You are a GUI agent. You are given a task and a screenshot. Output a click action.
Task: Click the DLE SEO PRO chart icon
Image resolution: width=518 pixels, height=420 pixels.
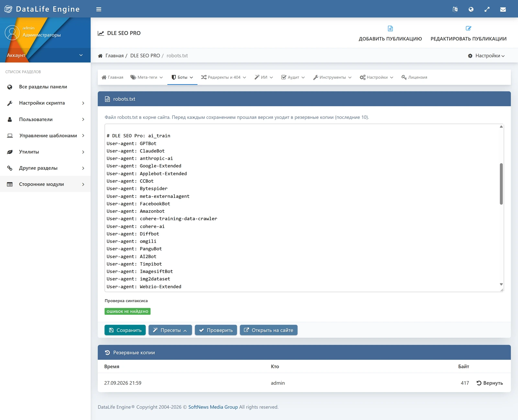point(101,33)
